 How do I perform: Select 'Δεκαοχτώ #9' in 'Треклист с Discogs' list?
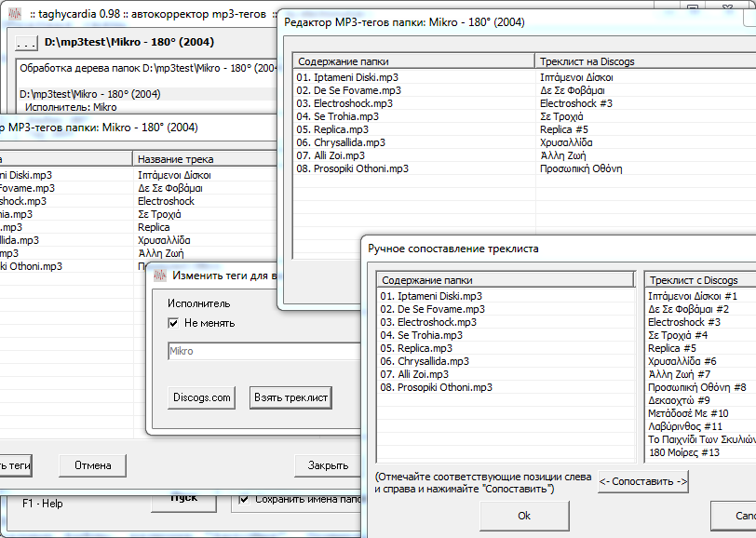pyautogui.click(x=679, y=400)
